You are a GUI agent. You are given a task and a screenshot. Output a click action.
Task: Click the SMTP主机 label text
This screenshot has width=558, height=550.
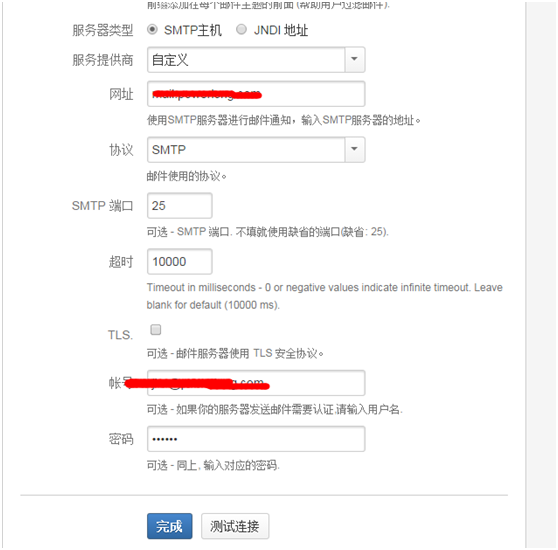tap(193, 30)
